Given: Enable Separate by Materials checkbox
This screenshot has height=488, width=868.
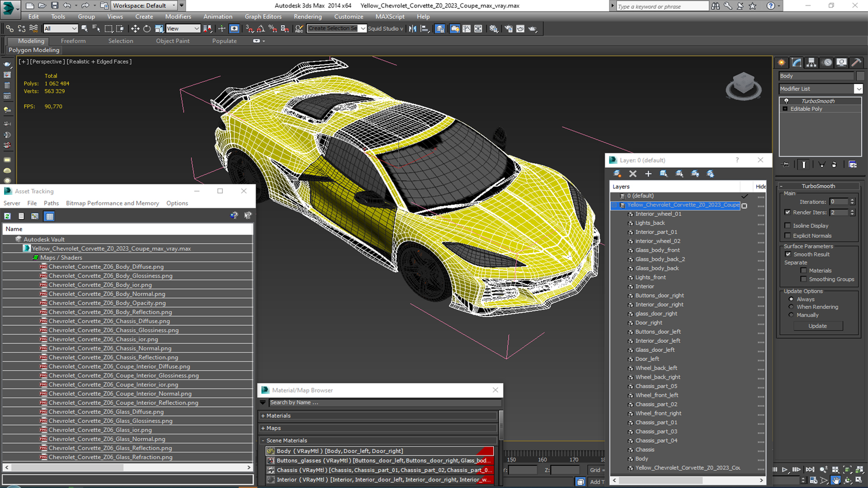Looking at the screenshot, I should pos(803,271).
